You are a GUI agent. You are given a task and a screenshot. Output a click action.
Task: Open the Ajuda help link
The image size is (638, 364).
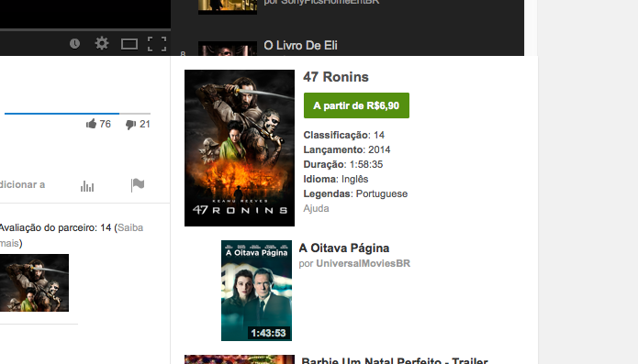click(316, 208)
